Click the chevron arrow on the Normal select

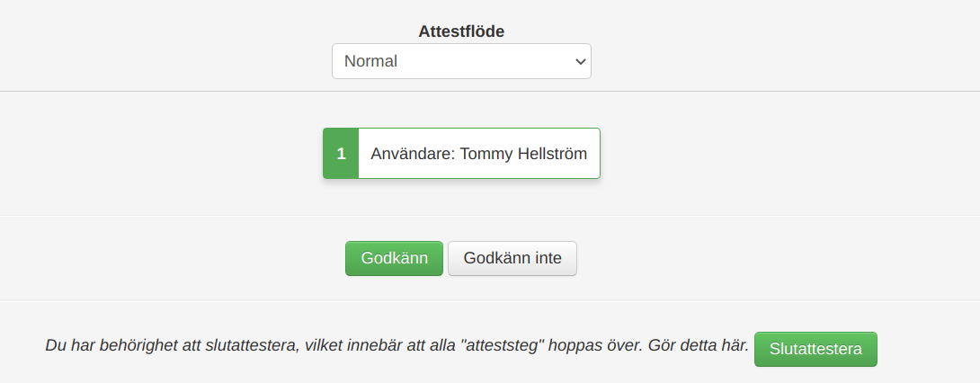point(580,61)
